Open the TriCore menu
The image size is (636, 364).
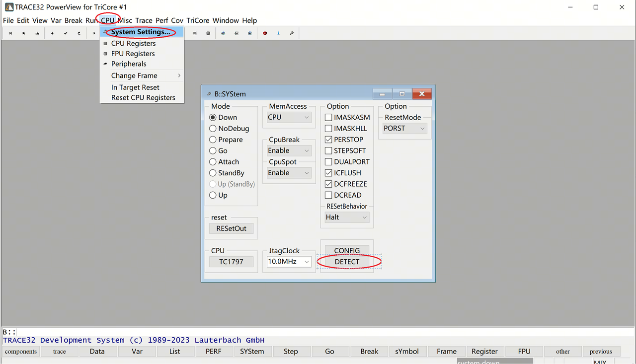pos(198,20)
